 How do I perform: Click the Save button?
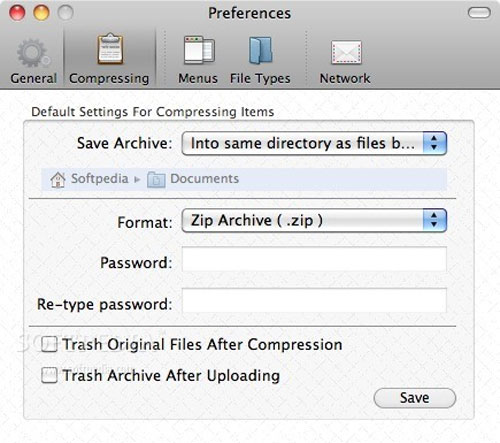[x=415, y=398]
